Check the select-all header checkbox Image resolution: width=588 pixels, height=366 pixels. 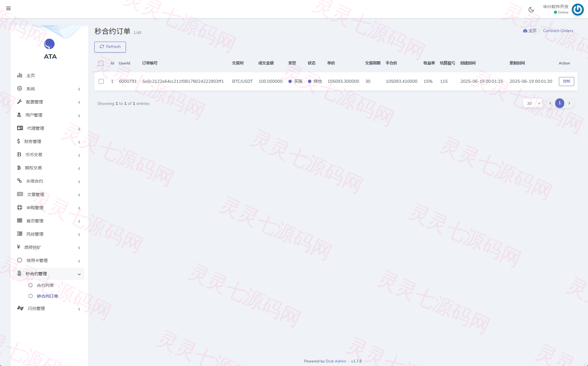tap(101, 63)
